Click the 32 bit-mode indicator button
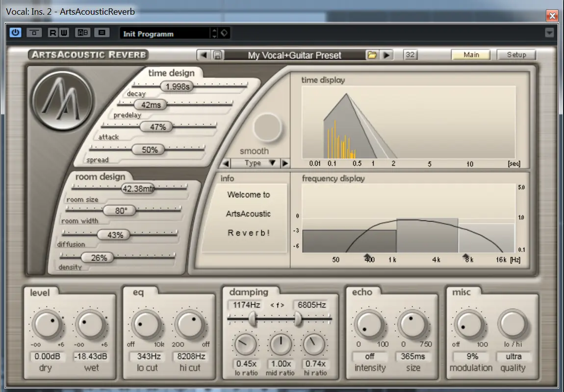This screenshot has height=392, width=564. tap(410, 55)
